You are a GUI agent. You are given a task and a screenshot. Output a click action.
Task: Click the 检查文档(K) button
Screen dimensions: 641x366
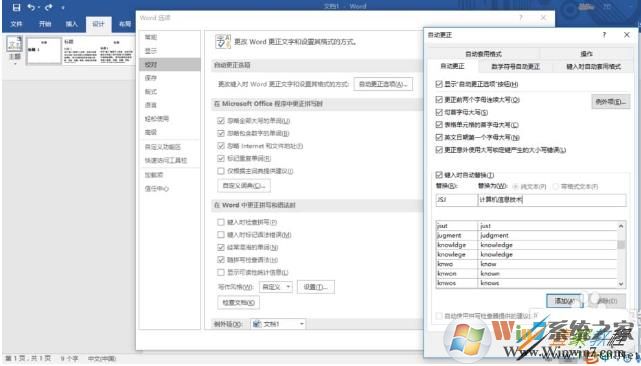238,303
